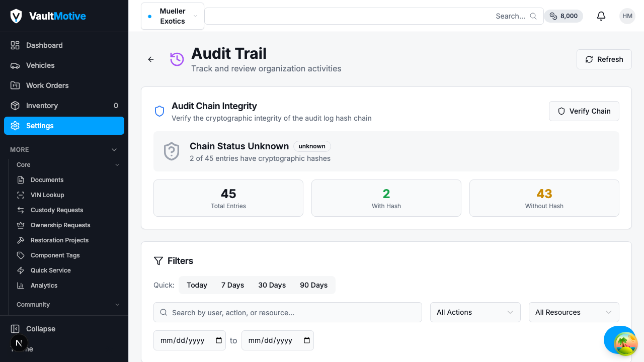
Task: Click the Vehicles car icon
Action: point(15,65)
